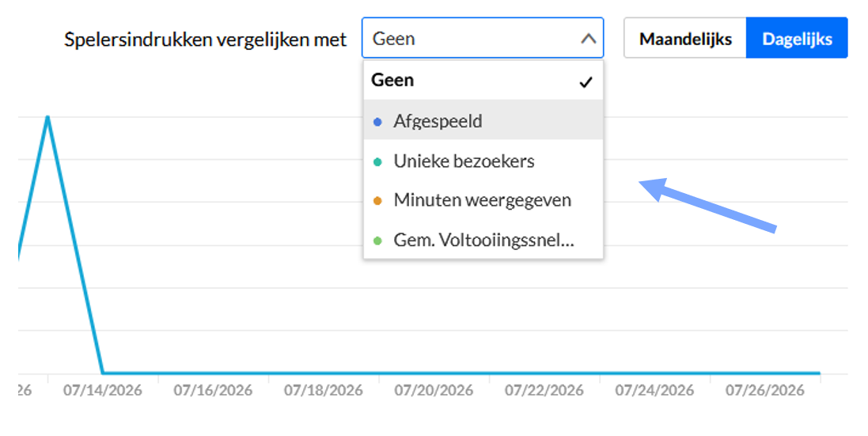Click the blue dot beside Afgespeeld
Screen dimensions: 868x436
(378, 123)
